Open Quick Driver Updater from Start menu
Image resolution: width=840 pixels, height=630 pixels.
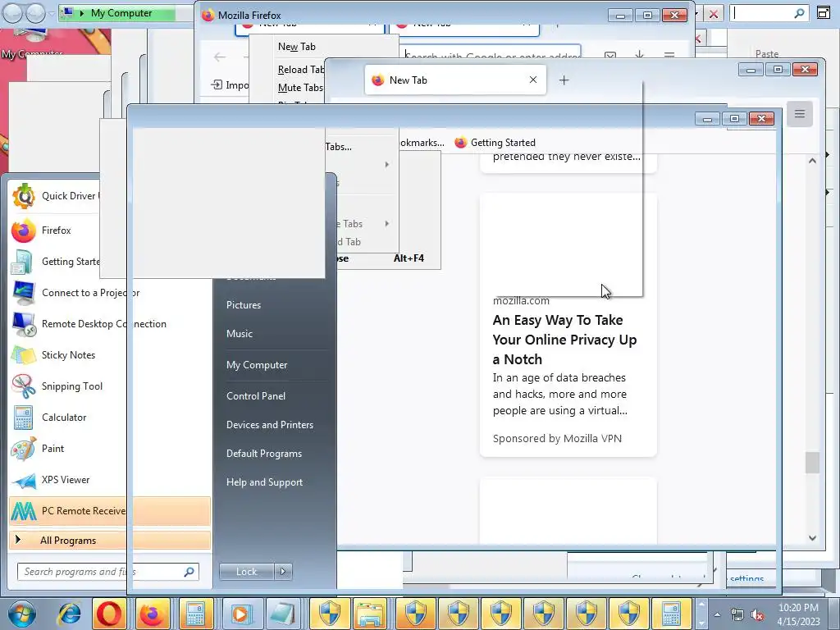(54, 196)
